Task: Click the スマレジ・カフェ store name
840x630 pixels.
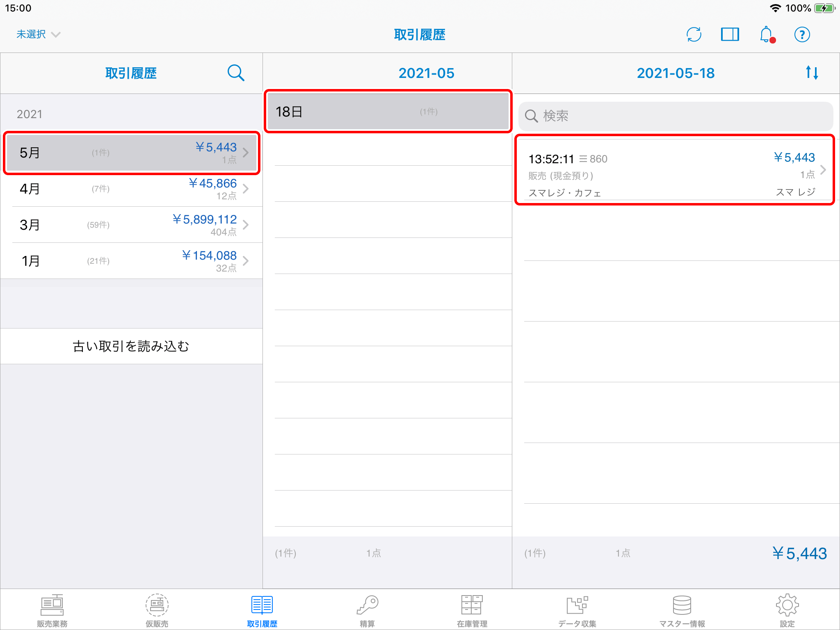Action: 565,193
